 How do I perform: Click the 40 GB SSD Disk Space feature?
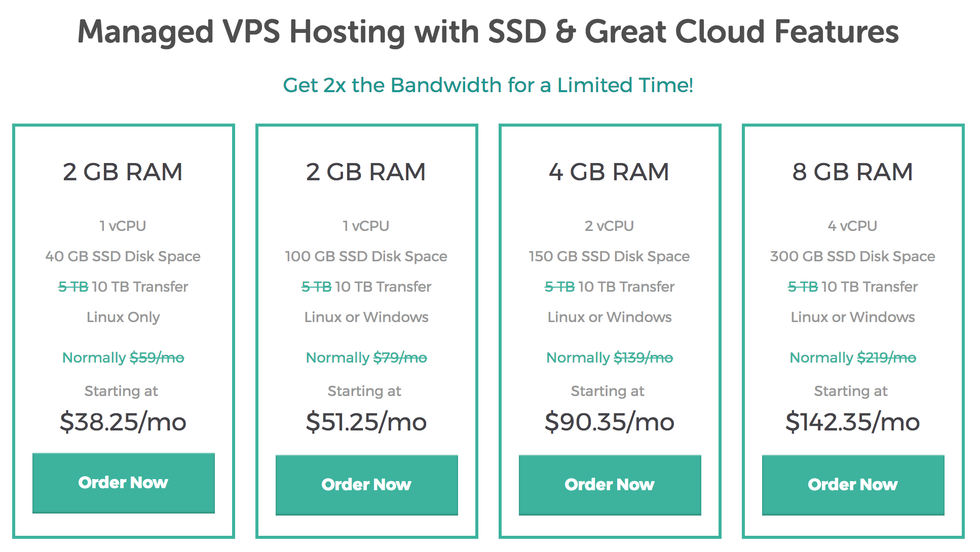pyautogui.click(x=123, y=256)
